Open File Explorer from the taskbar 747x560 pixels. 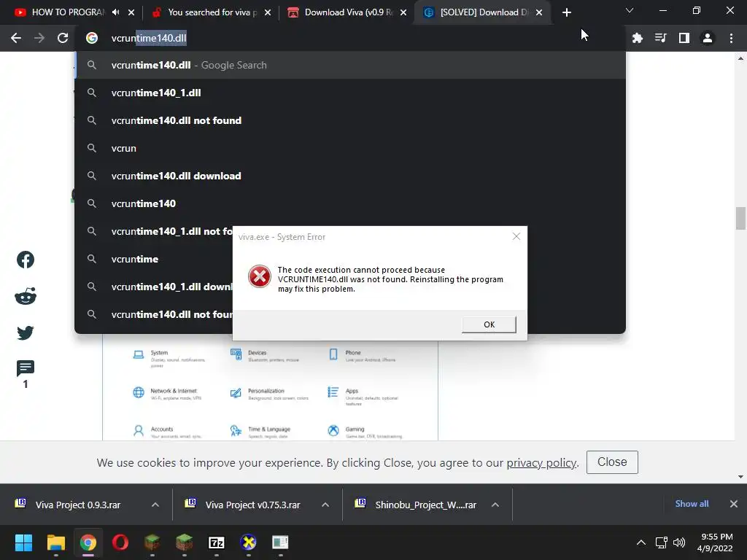[55, 542]
